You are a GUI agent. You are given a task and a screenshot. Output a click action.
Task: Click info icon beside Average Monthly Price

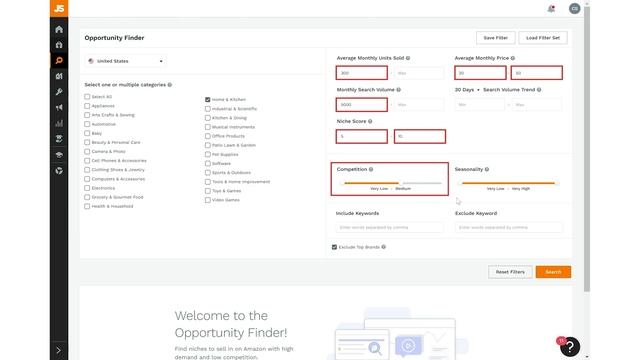[513, 58]
